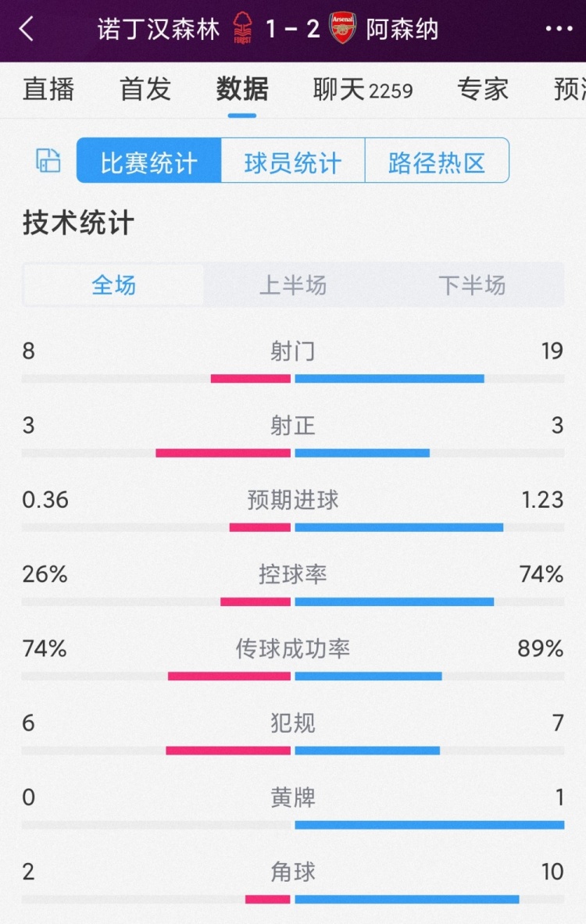The image size is (586, 924).
Task: Select the 比赛统计 segment button
Action: point(148,161)
